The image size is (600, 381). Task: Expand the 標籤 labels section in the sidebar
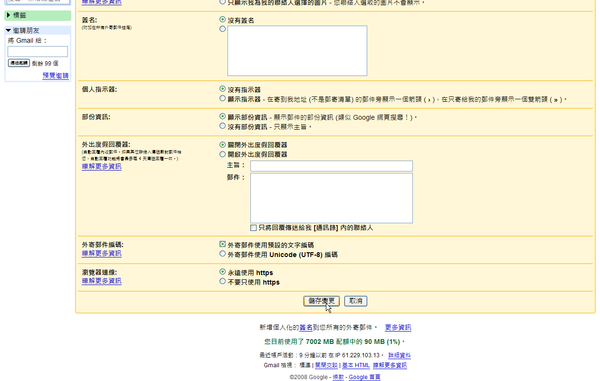tap(8, 15)
